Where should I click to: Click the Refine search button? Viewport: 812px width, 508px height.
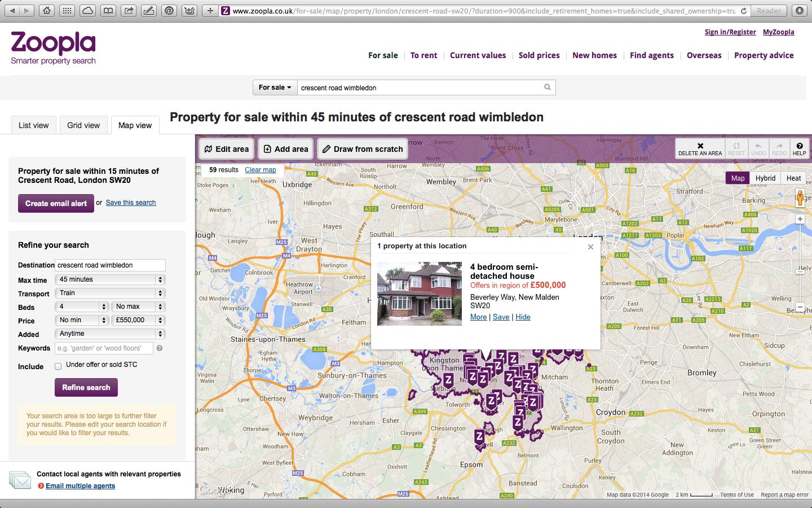click(86, 387)
